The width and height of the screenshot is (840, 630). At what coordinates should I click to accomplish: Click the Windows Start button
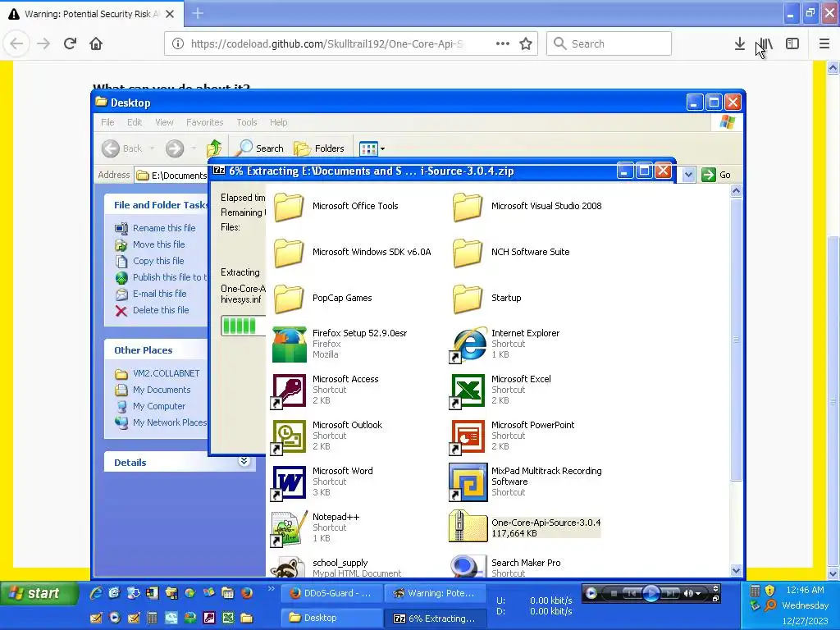[x=38, y=594]
